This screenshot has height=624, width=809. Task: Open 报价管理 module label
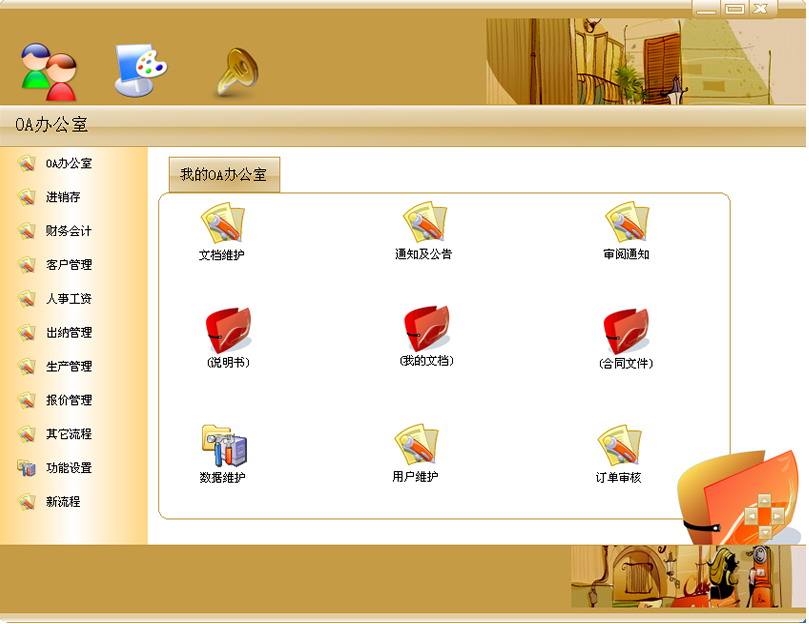point(69,400)
